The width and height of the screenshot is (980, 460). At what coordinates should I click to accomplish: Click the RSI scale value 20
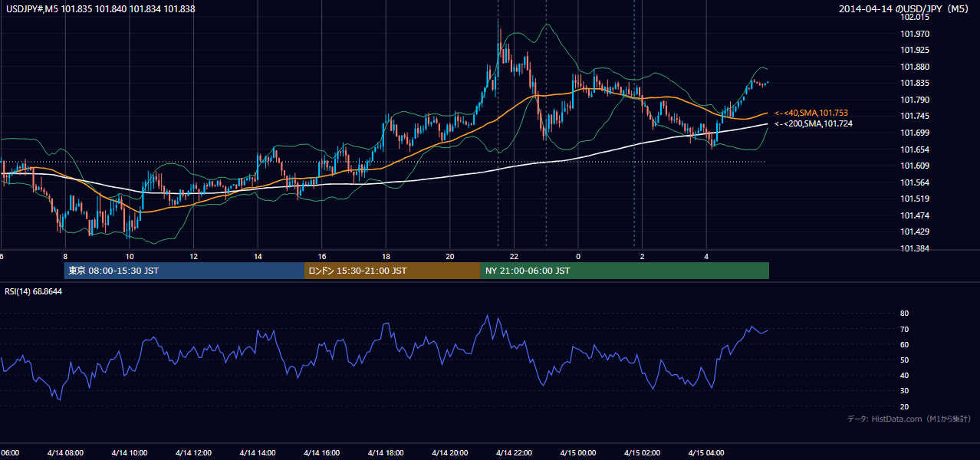coord(904,406)
